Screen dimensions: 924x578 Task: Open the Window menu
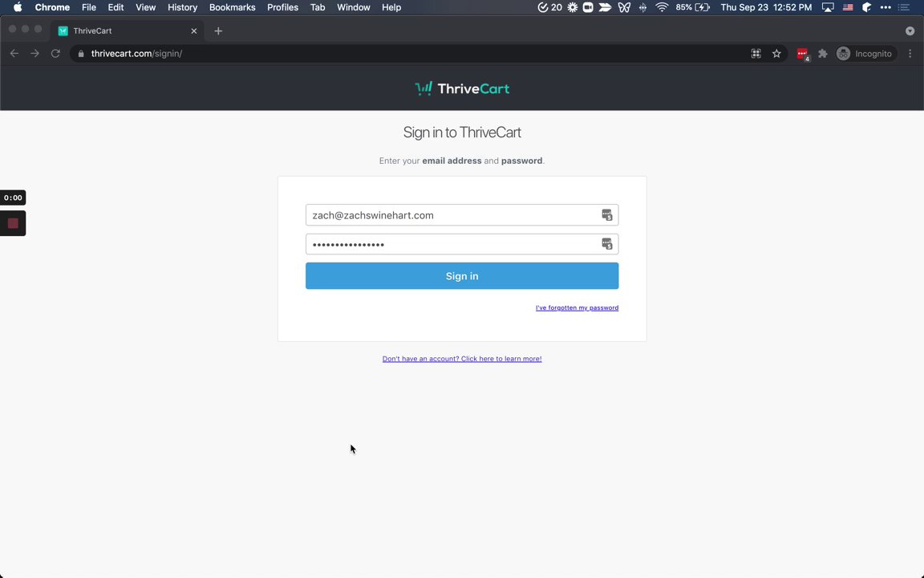coord(354,7)
